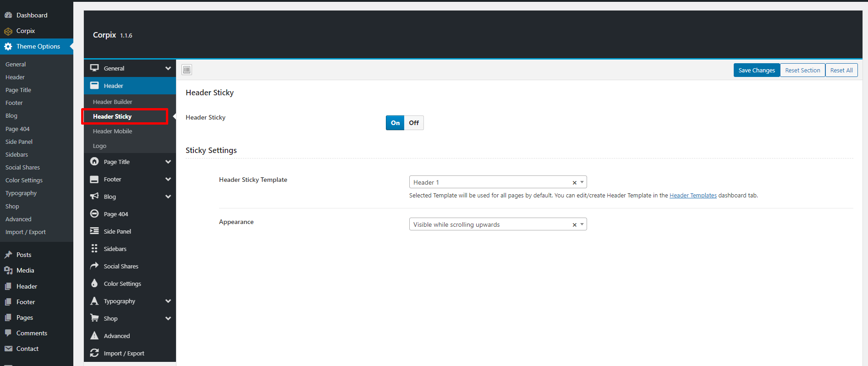Viewport: 868px width, 366px height.
Task: Open Media from the WordPress sidebar
Action: pyautogui.click(x=25, y=270)
